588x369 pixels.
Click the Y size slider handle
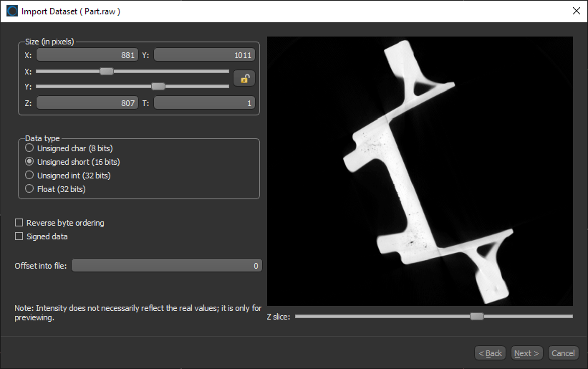[x=158, y=86]
